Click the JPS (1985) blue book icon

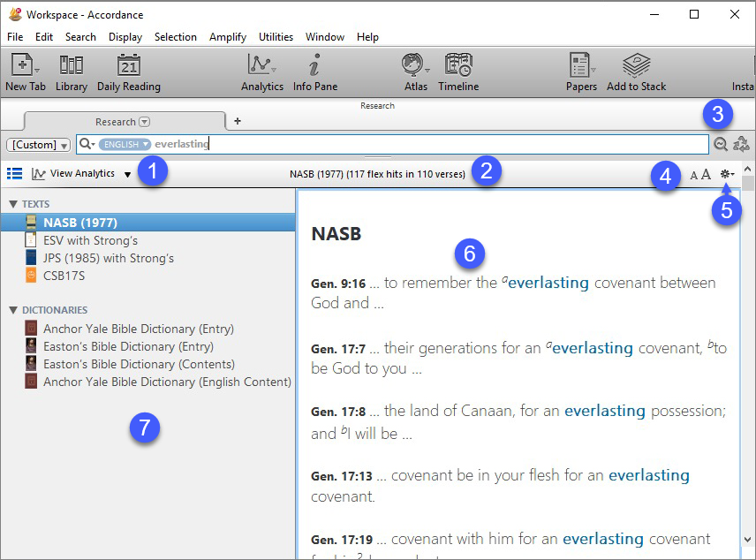[31, 258]
